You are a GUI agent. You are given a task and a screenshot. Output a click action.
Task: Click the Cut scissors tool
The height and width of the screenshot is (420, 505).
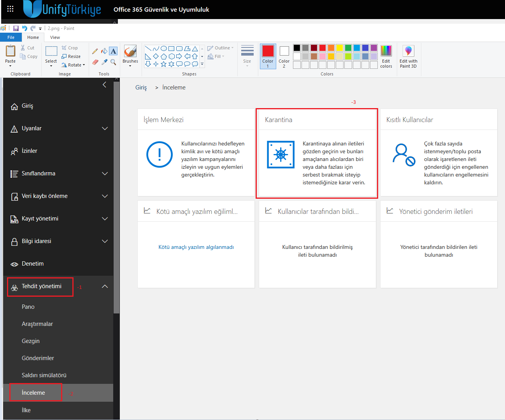pyautogui.click(x=27, y=48)
